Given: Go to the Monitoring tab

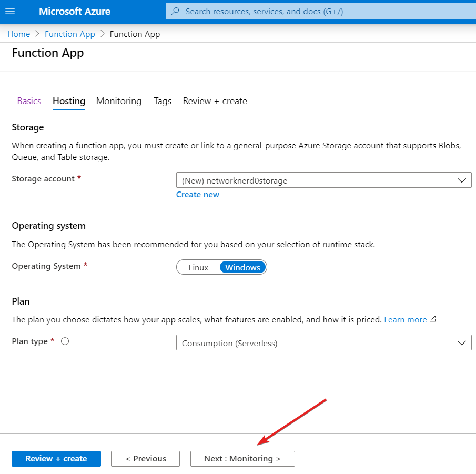Looking at the screenshot, I should [119, 101].
